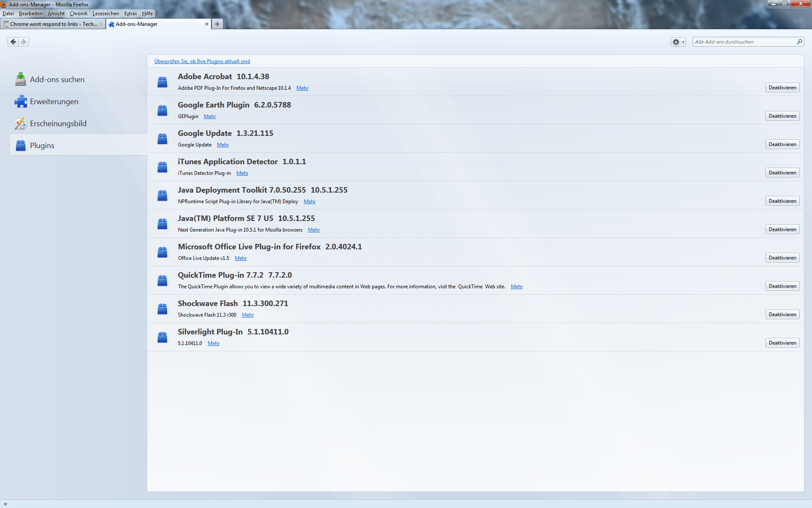Click the iTunes Application Detector plugin icon

click(162, 167)
